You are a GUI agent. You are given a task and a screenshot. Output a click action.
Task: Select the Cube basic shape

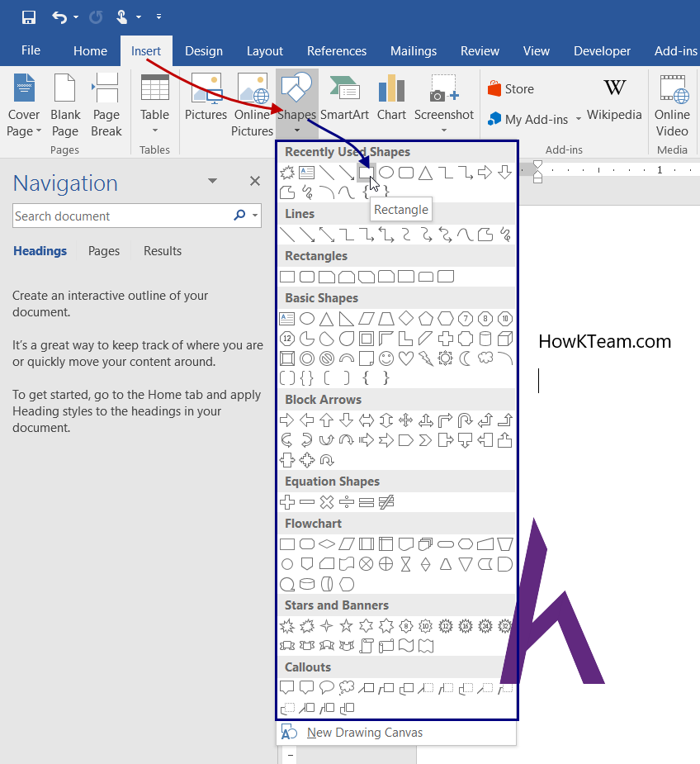click(x=505, y=339)
